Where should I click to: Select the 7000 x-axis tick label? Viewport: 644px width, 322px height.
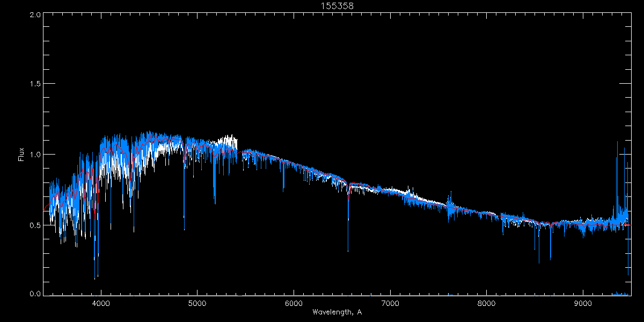click(390, 303)
